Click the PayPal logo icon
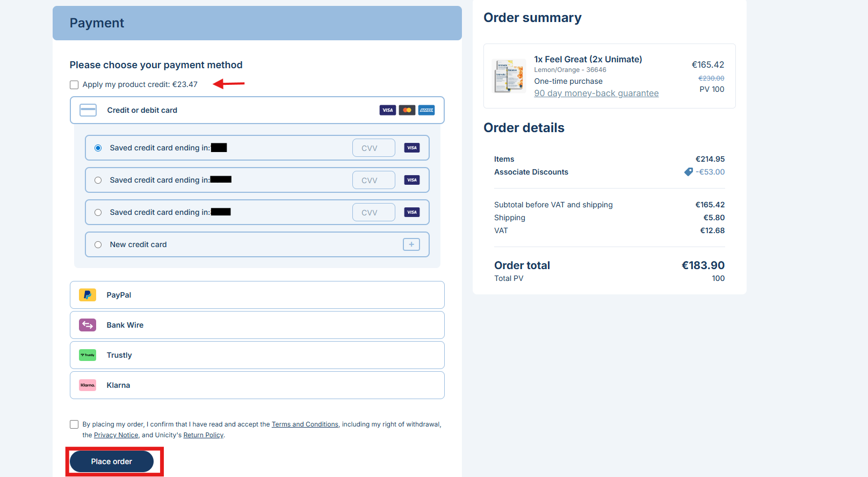The width and height of the screenshot is (868, 477). 88,295
